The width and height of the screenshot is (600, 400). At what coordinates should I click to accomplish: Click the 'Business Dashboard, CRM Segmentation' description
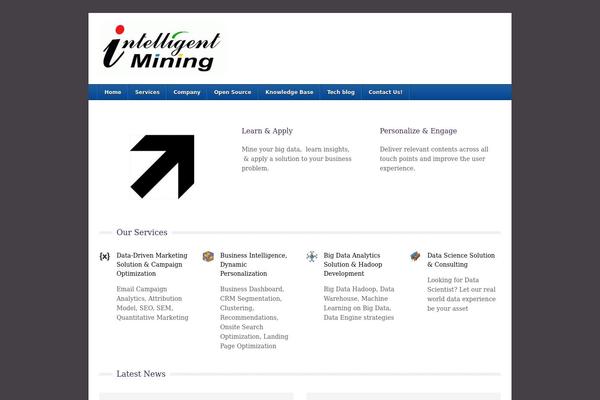pyautogui.click(x=254, y=317)
